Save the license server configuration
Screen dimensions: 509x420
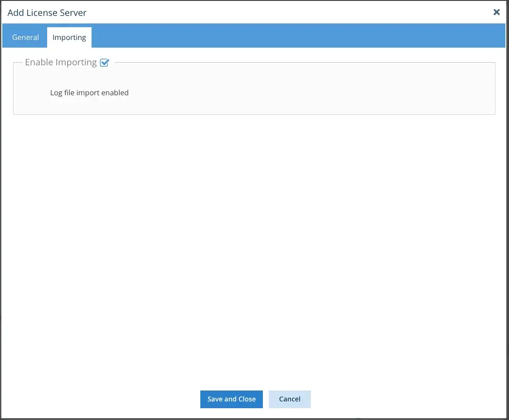pyautogui.click(x=231, y=399)
